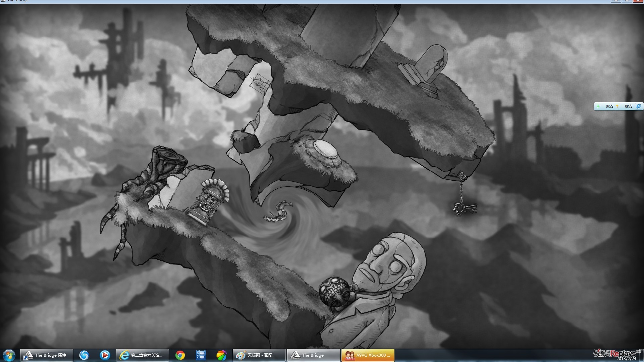Open the media player taskbar icon
644x362 pixels.
pos(105,355)
